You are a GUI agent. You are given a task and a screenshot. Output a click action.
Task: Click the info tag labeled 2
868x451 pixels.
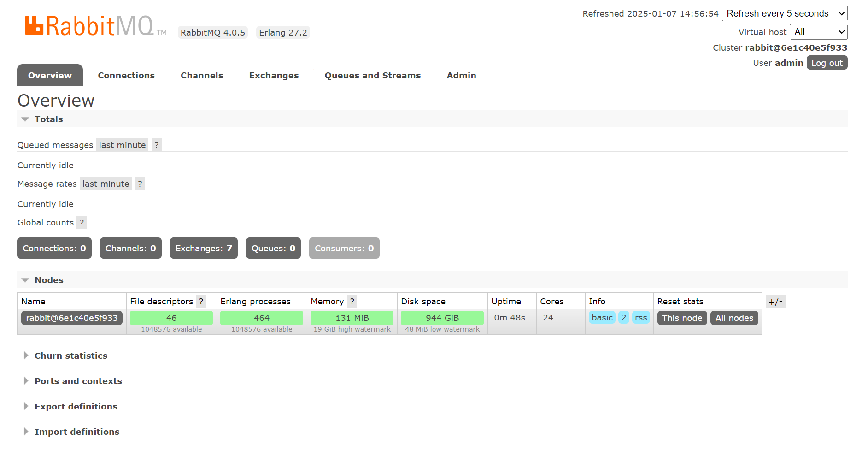(624, 317)
